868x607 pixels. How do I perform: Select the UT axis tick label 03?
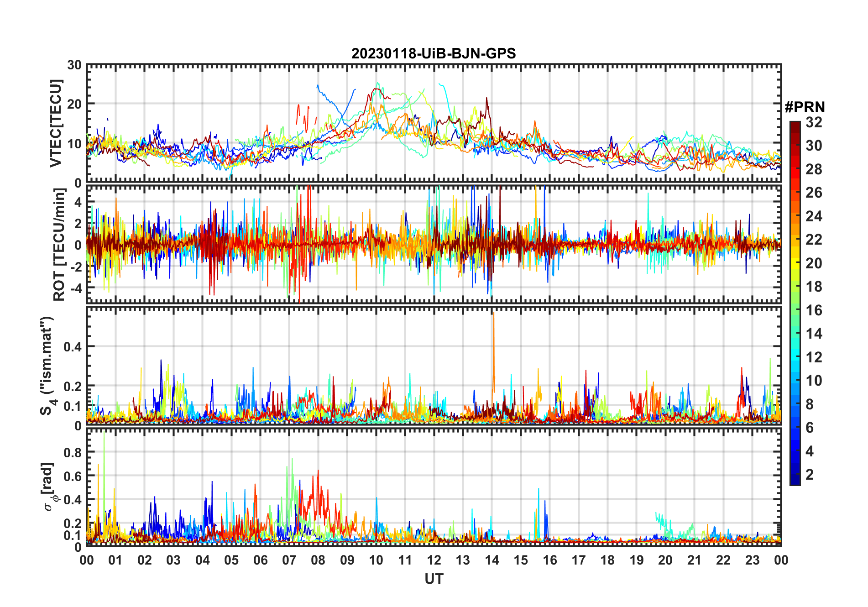[173, 560]
